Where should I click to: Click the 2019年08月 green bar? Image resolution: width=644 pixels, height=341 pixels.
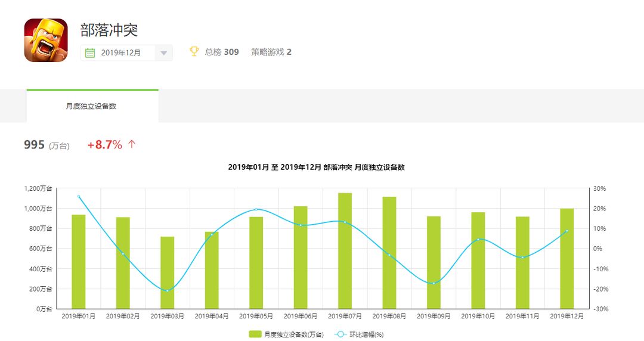point(389,253)
